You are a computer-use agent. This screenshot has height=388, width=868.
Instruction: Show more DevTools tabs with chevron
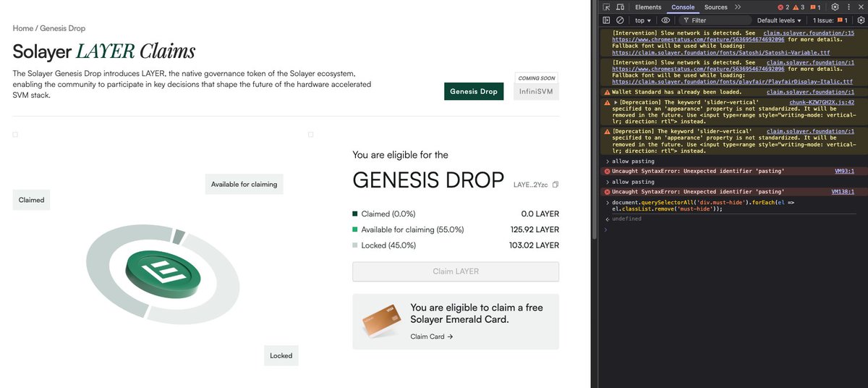738,7
